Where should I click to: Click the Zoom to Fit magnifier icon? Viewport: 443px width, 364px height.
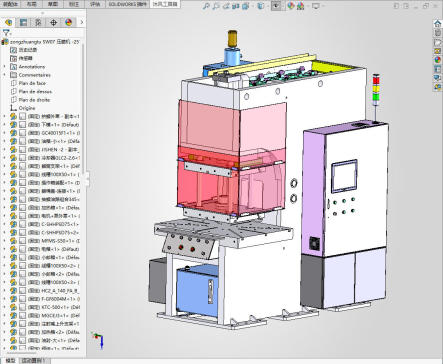click(207, 6)
